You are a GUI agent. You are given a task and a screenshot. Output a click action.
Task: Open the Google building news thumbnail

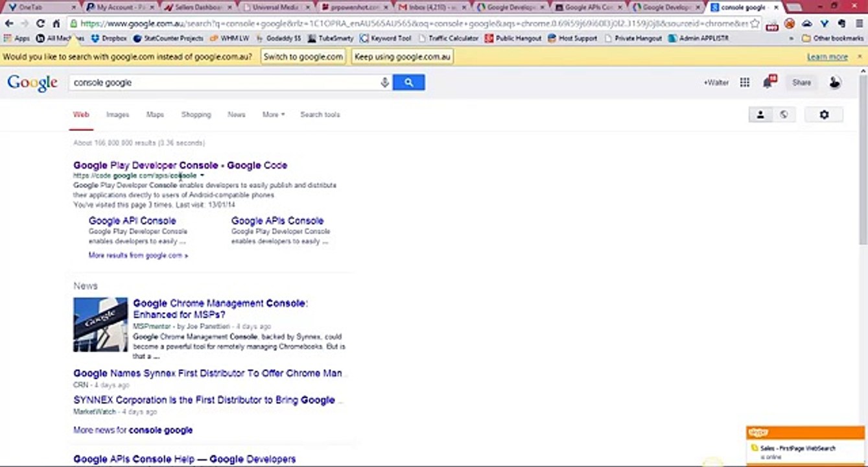coord(100,324)
